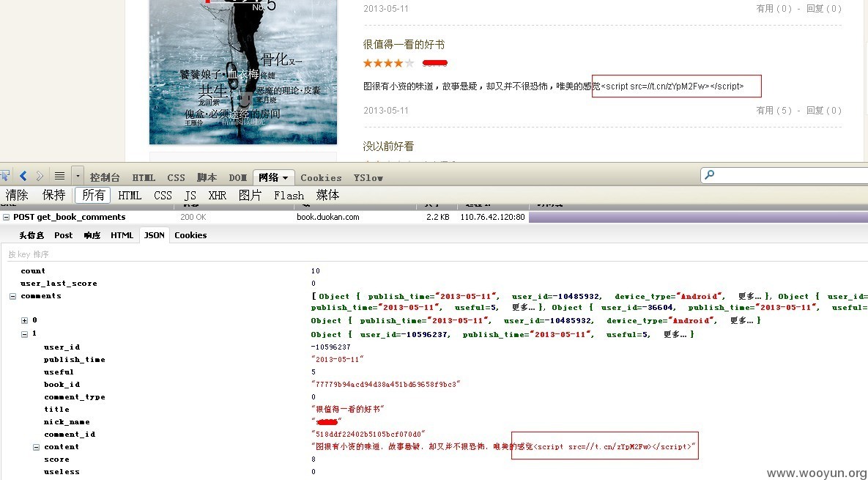Click the book cover image on the page
This screenshot has width=868, height=480.
tap(243, 72)
